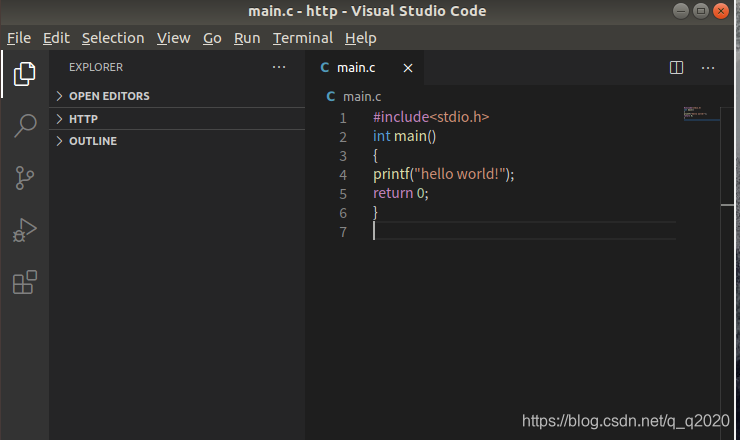The image size is (740, 440).
Task: Click the editor vertical scrollbar
Action: (727, 274)
